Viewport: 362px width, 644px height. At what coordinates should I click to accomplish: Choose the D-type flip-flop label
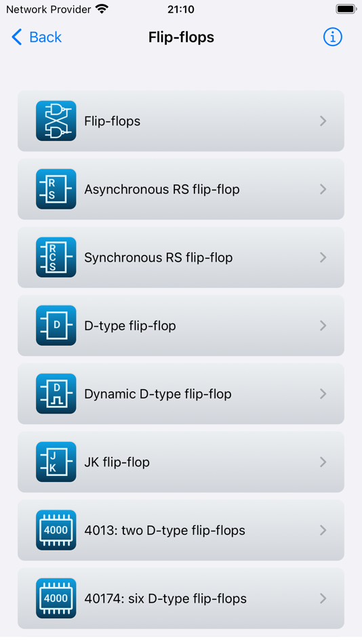[130, 325]
